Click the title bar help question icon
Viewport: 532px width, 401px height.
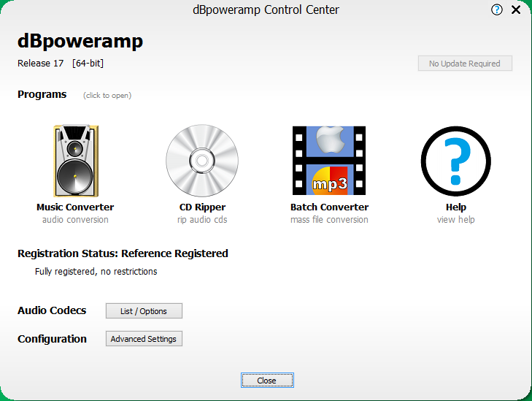point(497,9)
